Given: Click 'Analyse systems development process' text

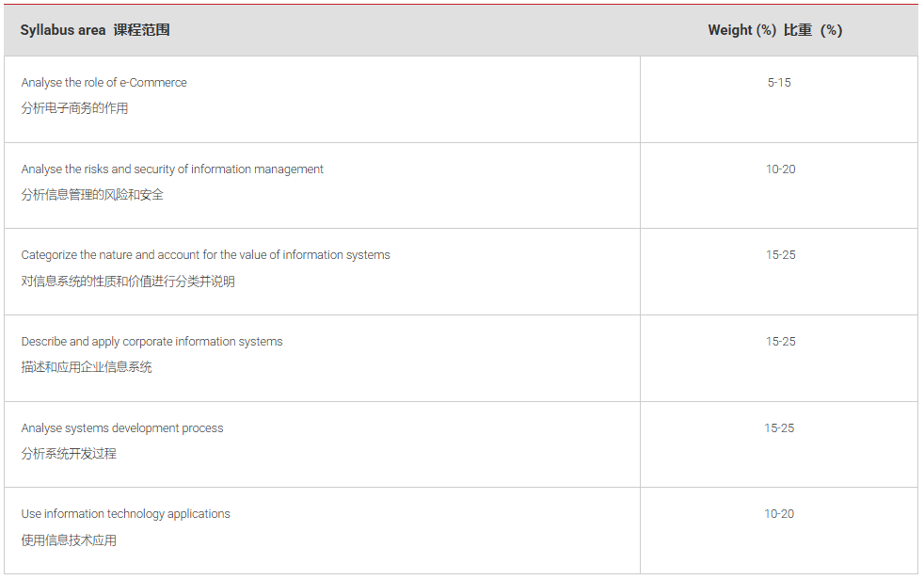Looking at the screenshot, I should [122, 428].
